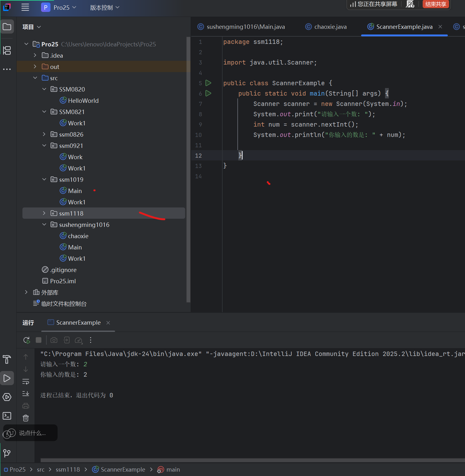Open the 项目 view dropdown
This screenshot has width=465, height=476.
click(32, 27)
